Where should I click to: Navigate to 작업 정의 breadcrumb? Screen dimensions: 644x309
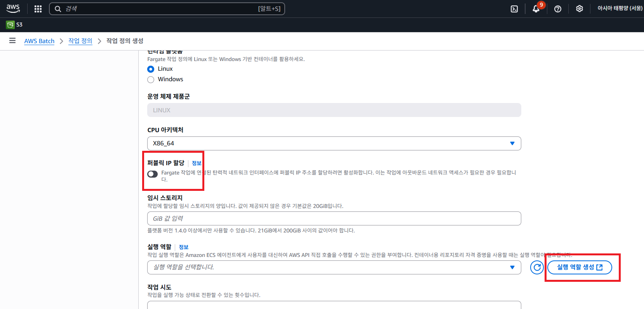tap(80, 41)
